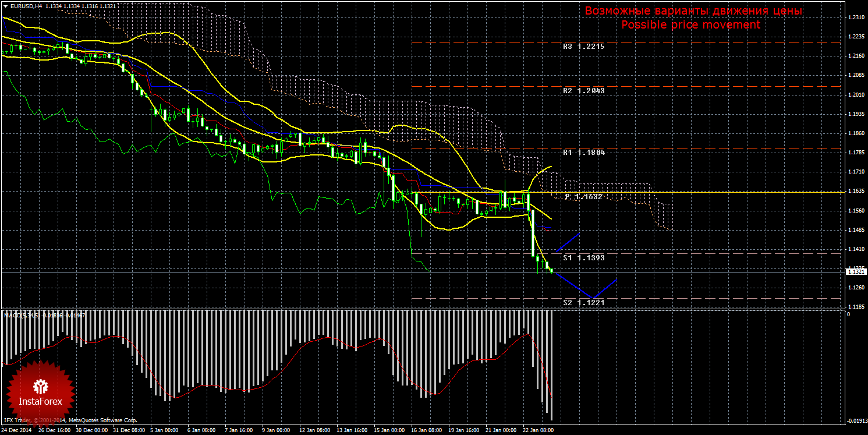This screenshot has width=868, height=435.
Task: Select the S2 1.1221 support label
Action: (x=584, y=303)
